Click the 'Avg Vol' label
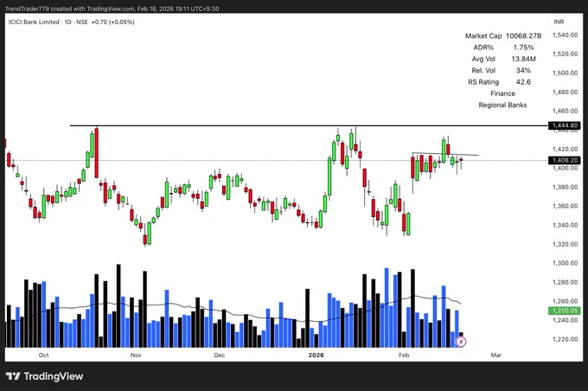This screenshot has width=588, height=391. point(483,59)
